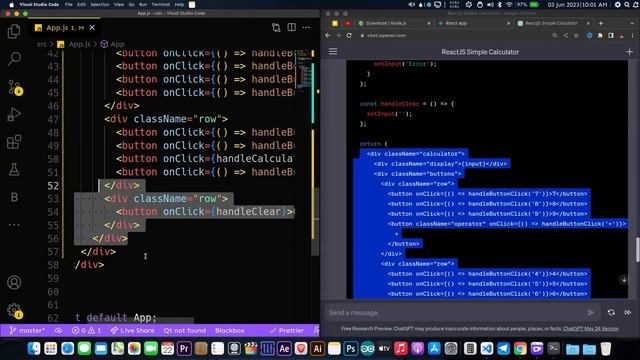Open the Edit menu in menu bar
The width and height of the screenshot is (640, 360).
82,4
